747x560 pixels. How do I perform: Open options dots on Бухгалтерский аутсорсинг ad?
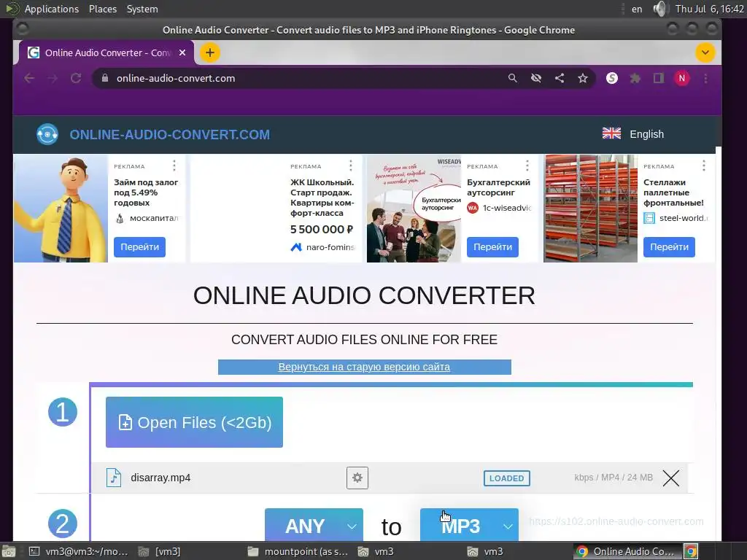click(x=527, y=166)
